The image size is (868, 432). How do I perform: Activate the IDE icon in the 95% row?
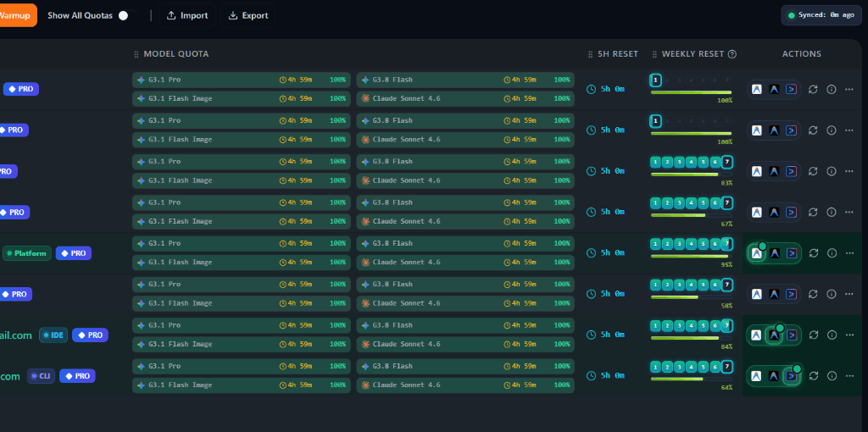coord(775,253)
